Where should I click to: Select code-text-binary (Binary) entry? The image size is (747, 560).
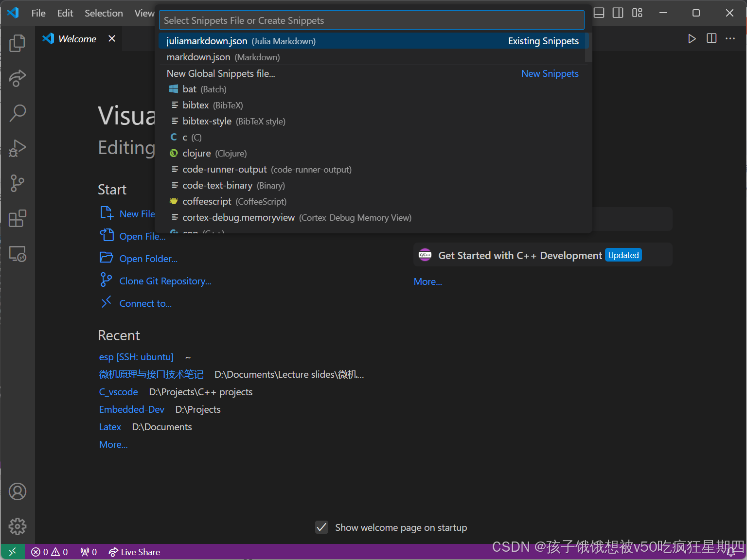point(373,185)
